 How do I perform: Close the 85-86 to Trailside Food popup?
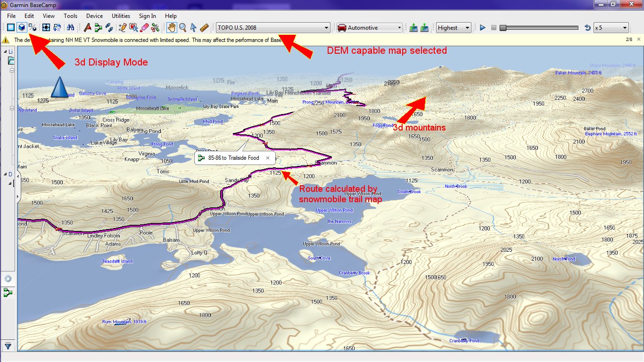point(267,158)
